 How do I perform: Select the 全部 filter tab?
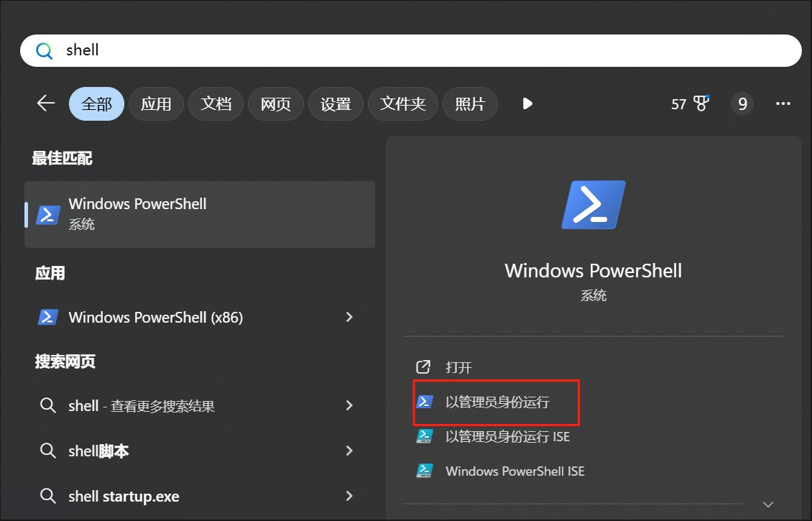96,104
